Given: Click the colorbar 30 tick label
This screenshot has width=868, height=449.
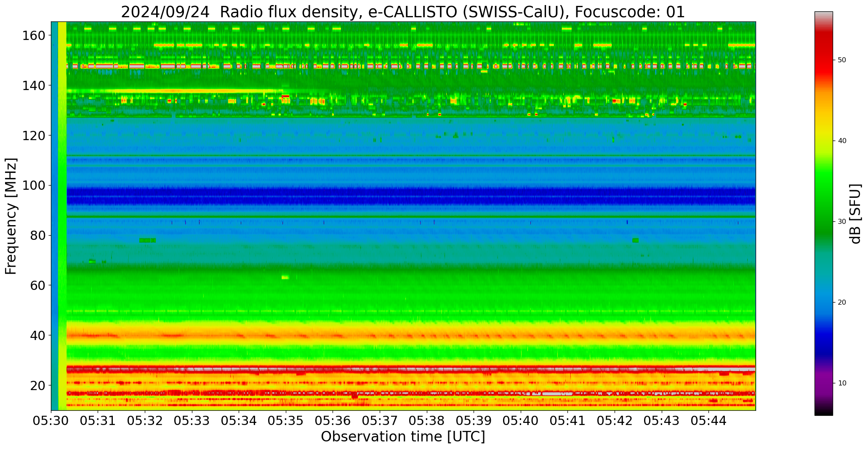Looking at the screenshot, I should point(842,222).
